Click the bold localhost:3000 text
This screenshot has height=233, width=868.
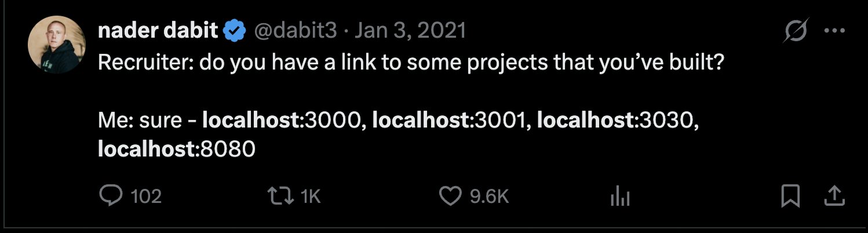click(285, 121)
